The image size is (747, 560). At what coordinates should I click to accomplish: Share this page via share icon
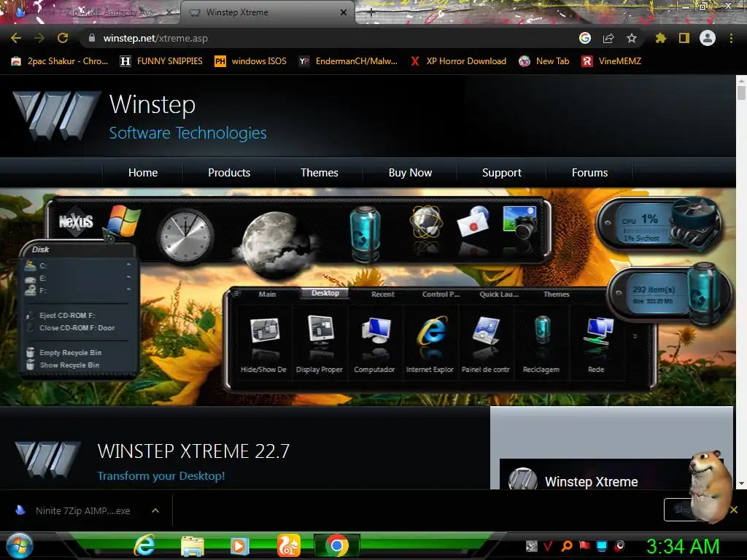pos(608,38)
